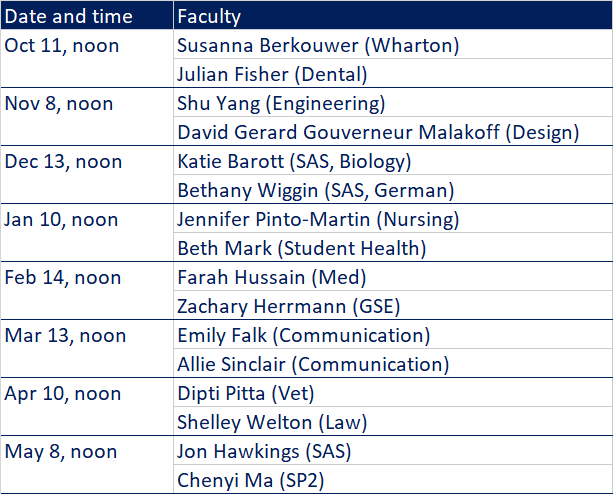Click Zachary Herrmann (GSE) cell
The width and height of the screenshot is (613, 494).
click(x=393, y=305)
